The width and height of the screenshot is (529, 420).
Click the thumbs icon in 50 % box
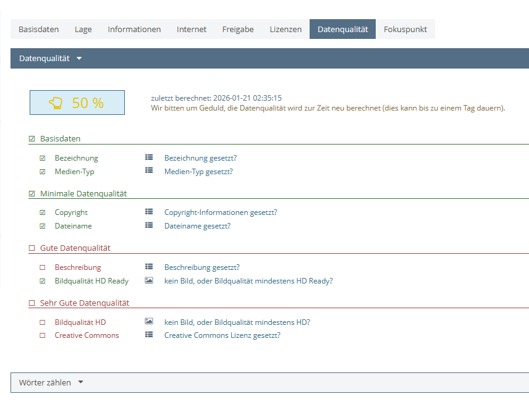tap(56, 103)
